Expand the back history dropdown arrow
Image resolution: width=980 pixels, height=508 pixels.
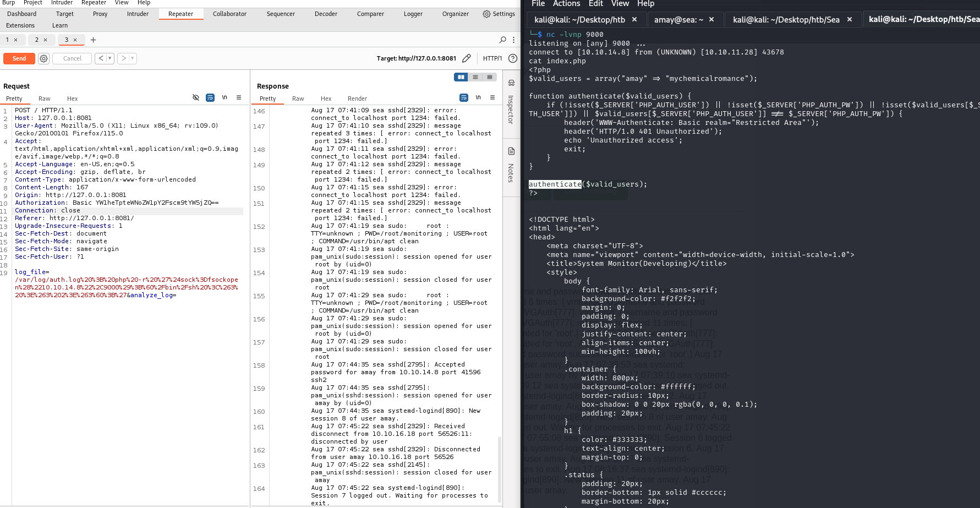coord(110,58)
